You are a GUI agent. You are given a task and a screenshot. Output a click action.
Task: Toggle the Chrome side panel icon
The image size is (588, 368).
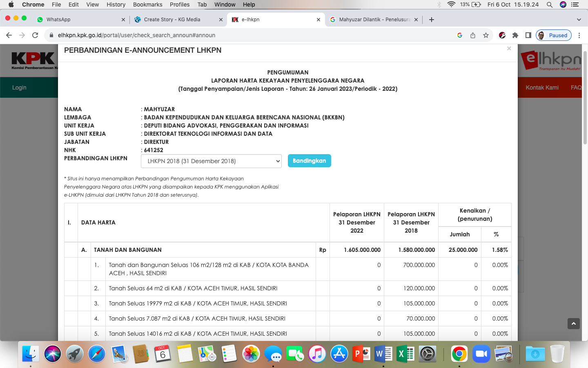pos(528,35)
